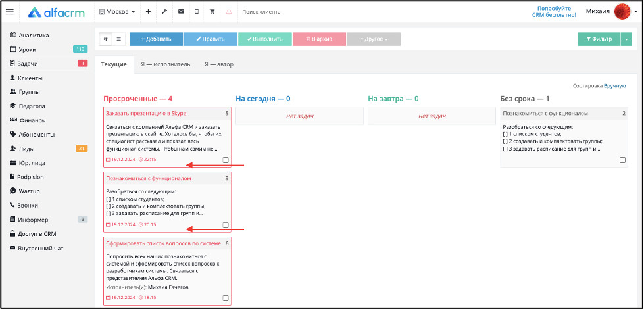Image resolution: width=644 pixels, height=309 pixels.
Task: Open the hamburger menu icon
Action: tap(9, 12)
